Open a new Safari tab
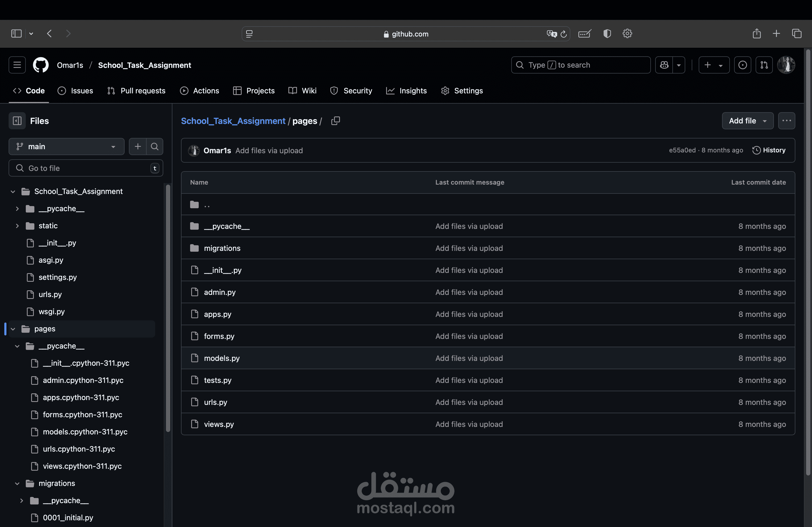This screenshot has width=812, height=527. [776, 33]
